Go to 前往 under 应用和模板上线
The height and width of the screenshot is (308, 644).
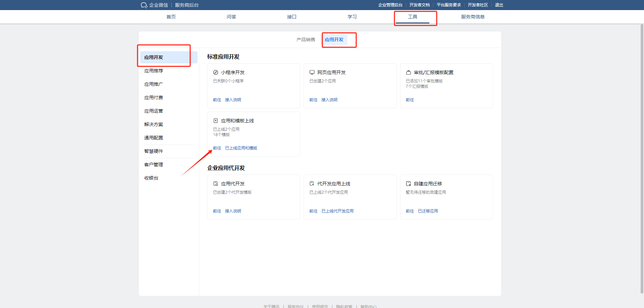pos(217,148)
